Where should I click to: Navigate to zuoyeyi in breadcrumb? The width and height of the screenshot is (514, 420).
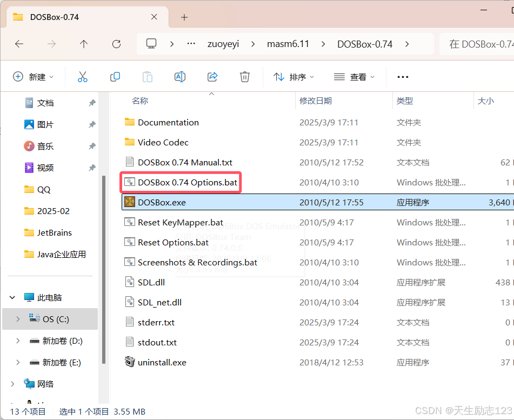click(223, 44)
